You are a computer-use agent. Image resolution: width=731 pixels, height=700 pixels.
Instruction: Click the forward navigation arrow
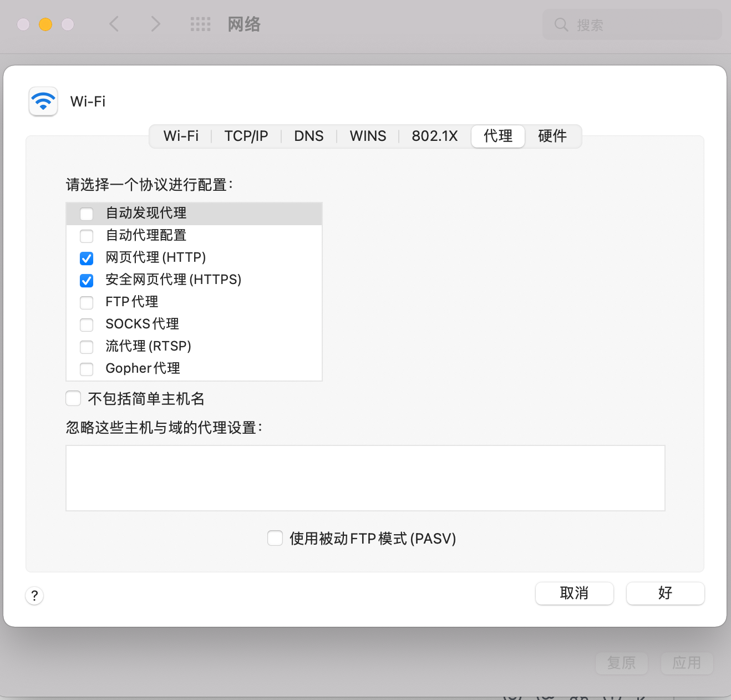pos(156,24)
